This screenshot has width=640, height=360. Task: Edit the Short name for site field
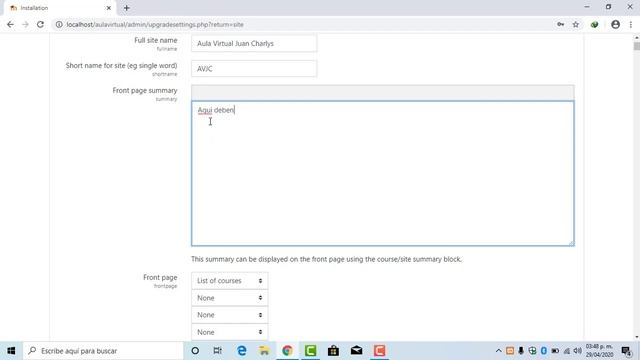click(254, 69)
